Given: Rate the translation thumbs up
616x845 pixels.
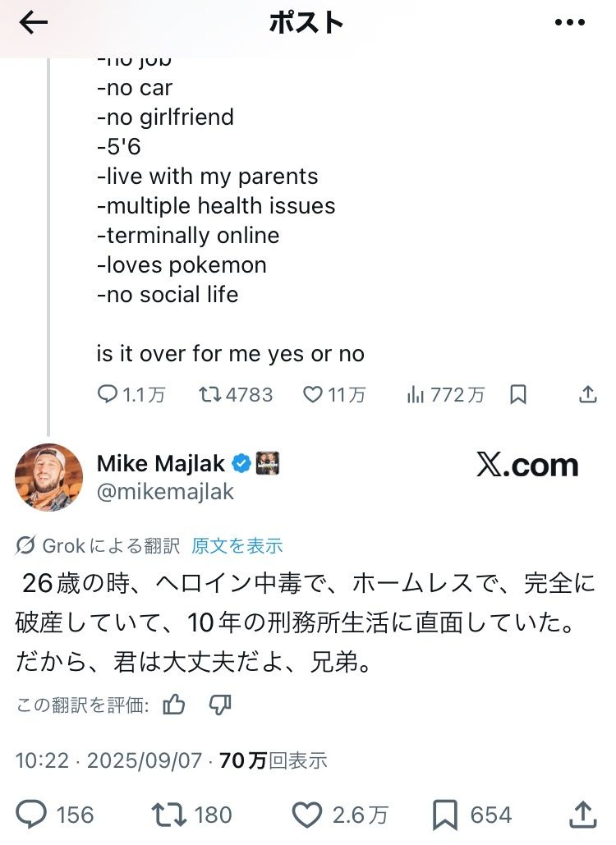Looking at the screenshot, I should click(174, 705).
